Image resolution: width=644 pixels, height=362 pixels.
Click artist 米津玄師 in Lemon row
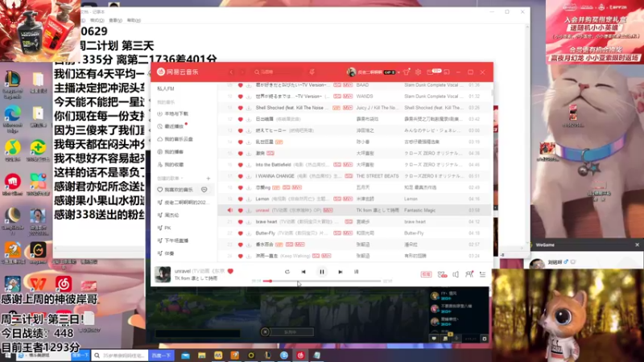click(365, 199)
